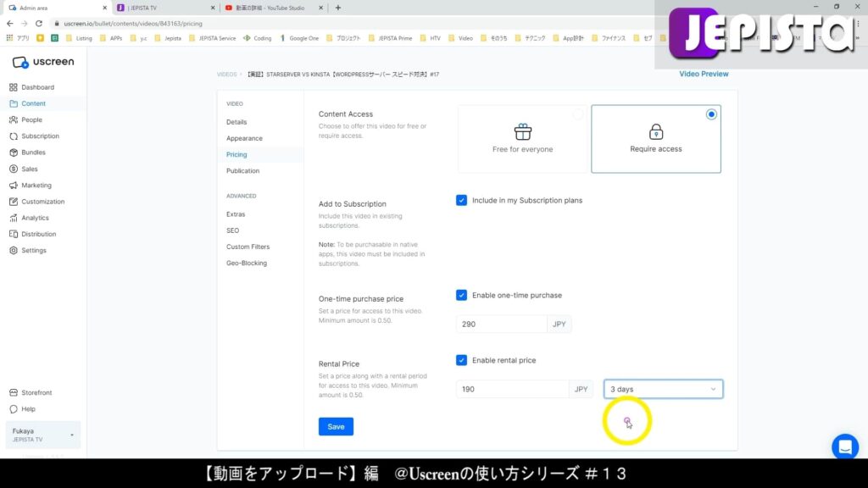Open the SEO section

click(232, 230)
